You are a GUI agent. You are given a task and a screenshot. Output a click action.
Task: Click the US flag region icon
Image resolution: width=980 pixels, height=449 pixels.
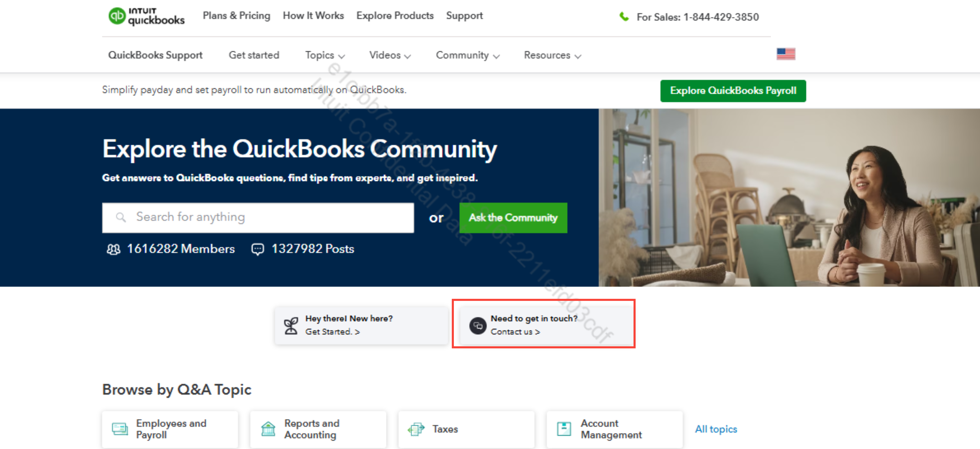coord(786,54)
